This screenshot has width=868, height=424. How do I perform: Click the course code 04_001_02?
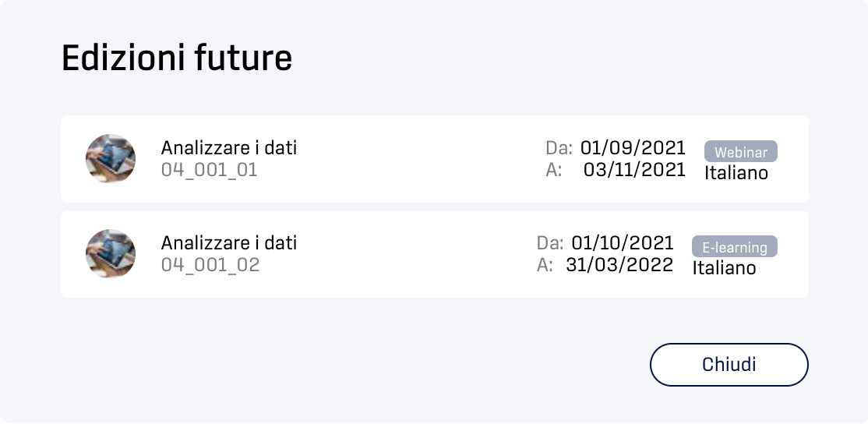pyautogui.click(x=210, y=264)
